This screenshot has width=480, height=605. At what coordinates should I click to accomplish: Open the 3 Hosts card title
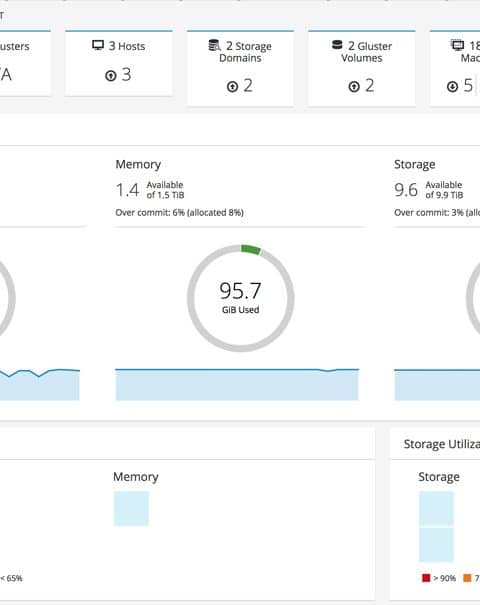(127, 46)
